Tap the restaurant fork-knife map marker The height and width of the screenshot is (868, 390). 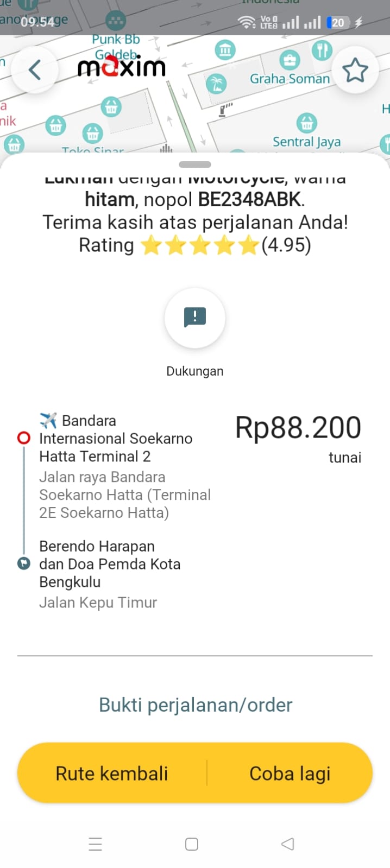coord(322,50)
